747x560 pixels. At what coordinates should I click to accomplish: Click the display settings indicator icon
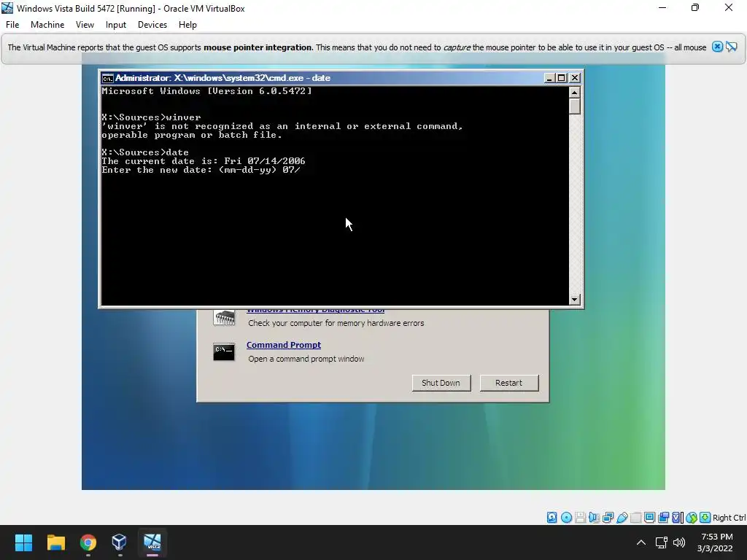[x=649, y=518]
